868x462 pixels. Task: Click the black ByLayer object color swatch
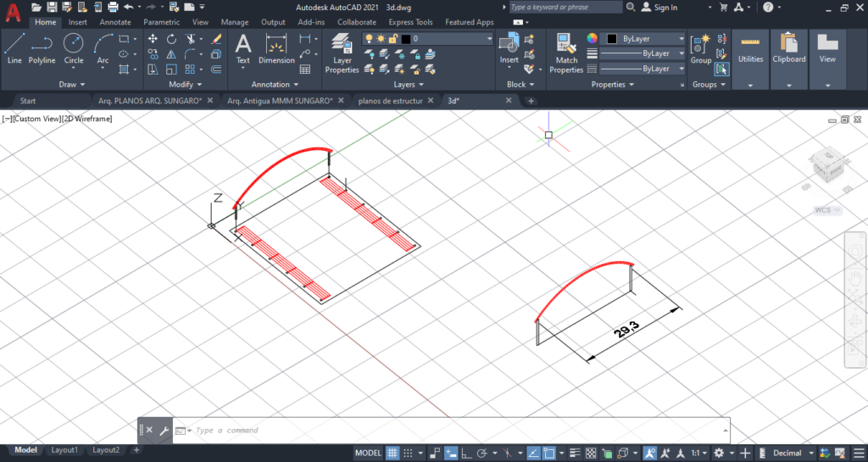pyautogui.click(x=612, y=39)
